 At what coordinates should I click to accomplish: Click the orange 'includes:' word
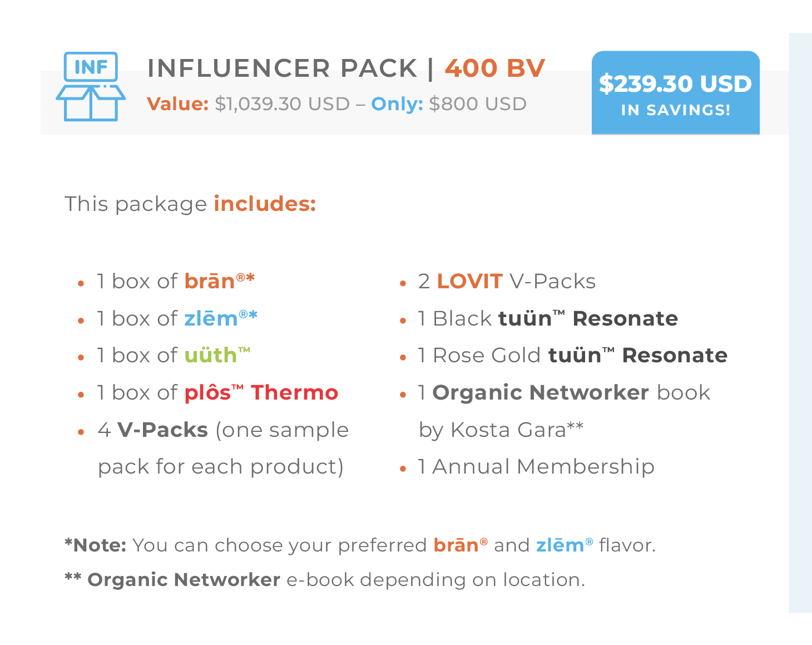pyautogui.click(x=265, y=204)
